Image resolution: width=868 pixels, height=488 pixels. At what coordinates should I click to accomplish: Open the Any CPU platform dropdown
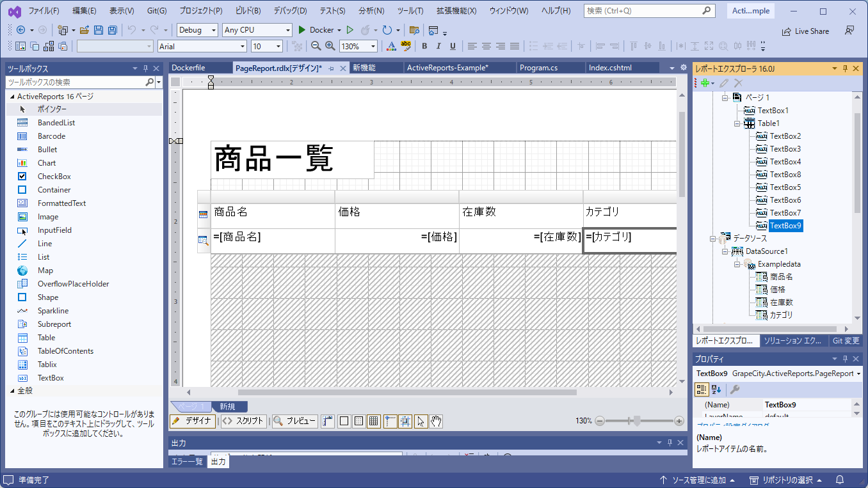257,30
